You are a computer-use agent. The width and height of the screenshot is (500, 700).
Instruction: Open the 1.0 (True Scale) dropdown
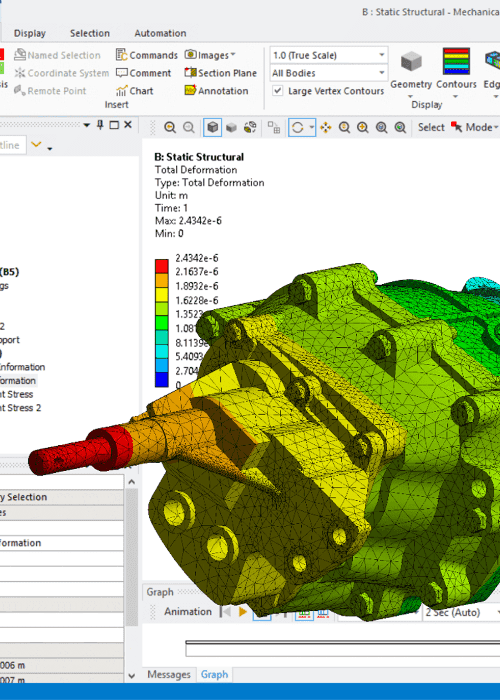pyautogui.click(x=329, y=55)
